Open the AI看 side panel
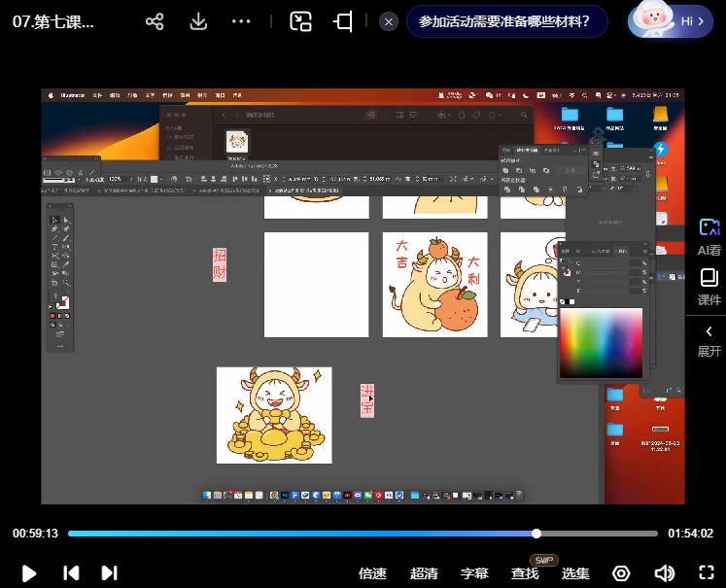 (x=709, y=236)
